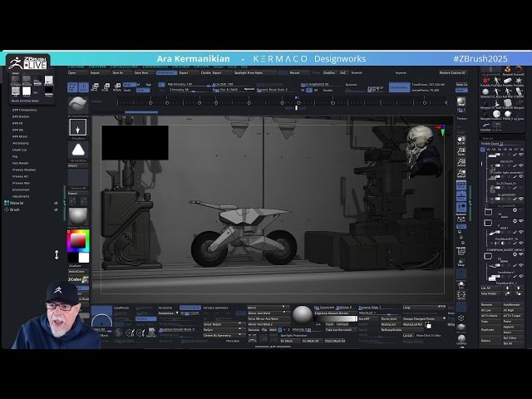Click the Xpose icon on right shelf
Image resolution: width=532 pixels, height=399 pixels.
461,295
